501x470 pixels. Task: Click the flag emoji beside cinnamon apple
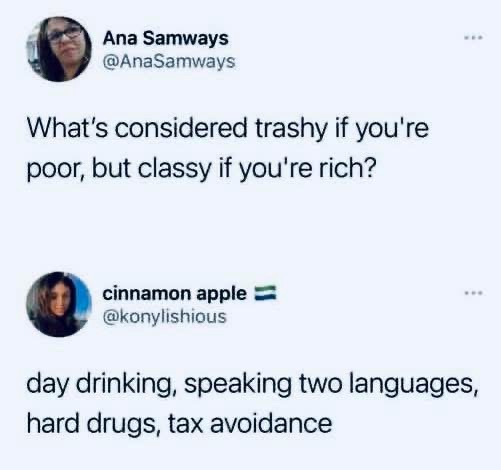click(x=265, y=293)
